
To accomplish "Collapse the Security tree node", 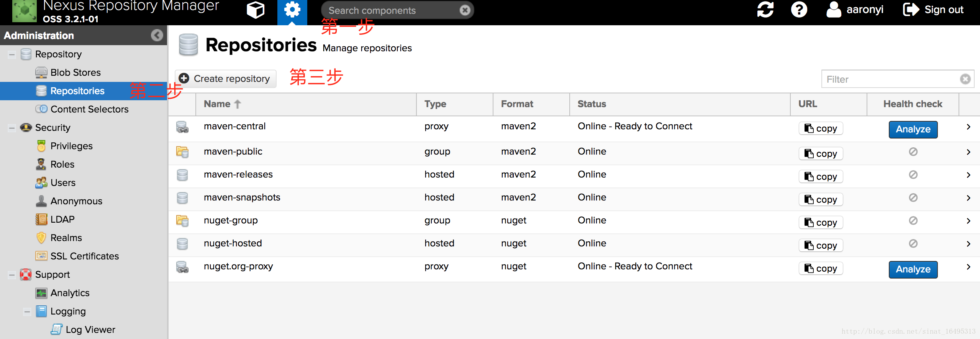I will [x=12, y=128].
